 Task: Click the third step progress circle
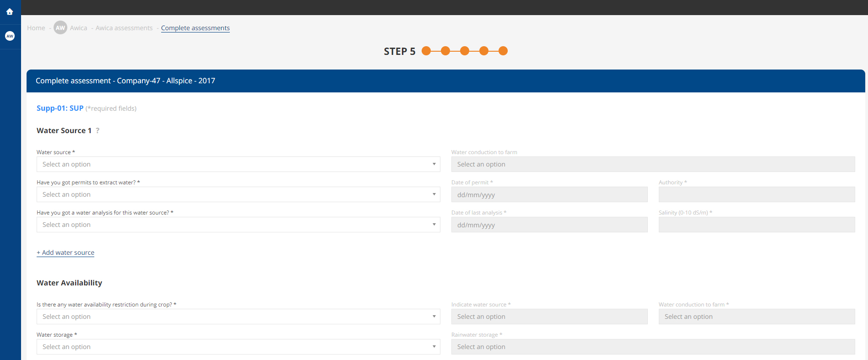pyautogui.click(x=465, y=51)
